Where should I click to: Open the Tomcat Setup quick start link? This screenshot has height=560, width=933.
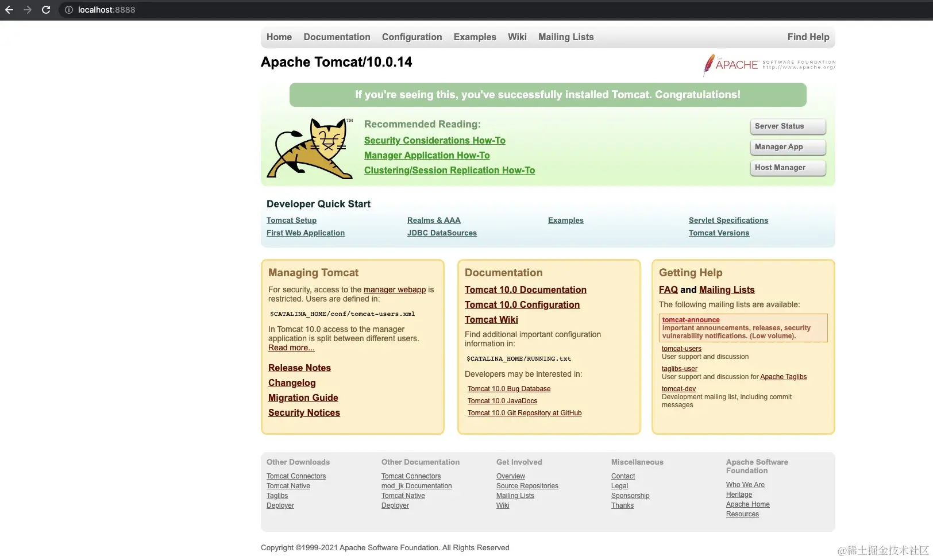(291, 220)
